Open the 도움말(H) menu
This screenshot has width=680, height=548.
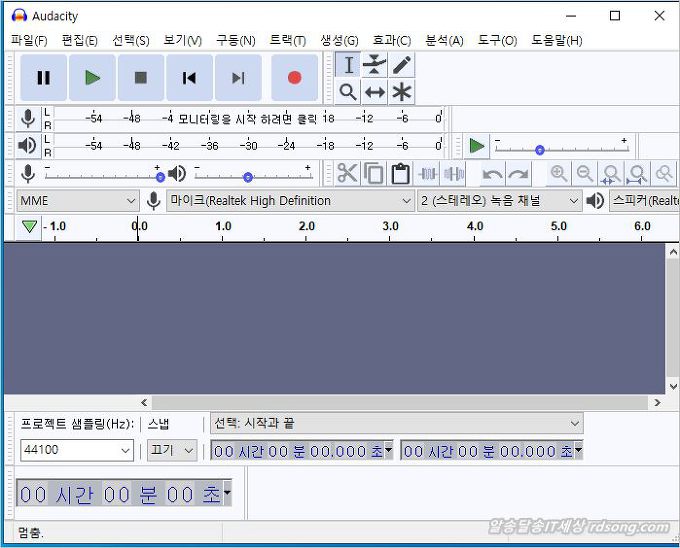(556, 40)
